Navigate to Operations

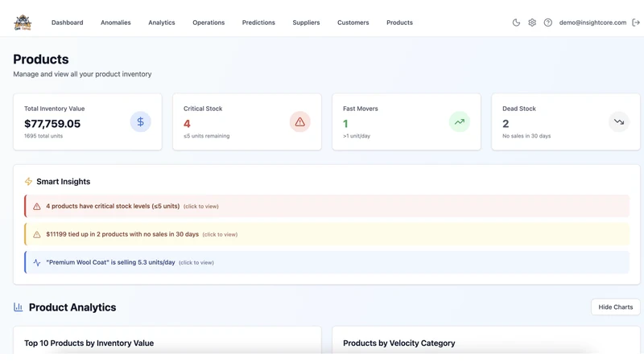(x=208, y=23)
